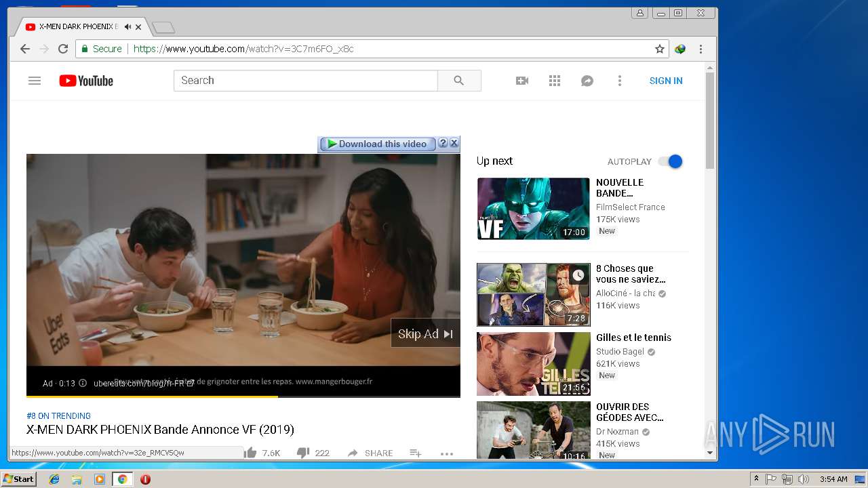Open the messages share bubble icon
The width and height of the screenshot is (868, 488).
click(587, 81)
